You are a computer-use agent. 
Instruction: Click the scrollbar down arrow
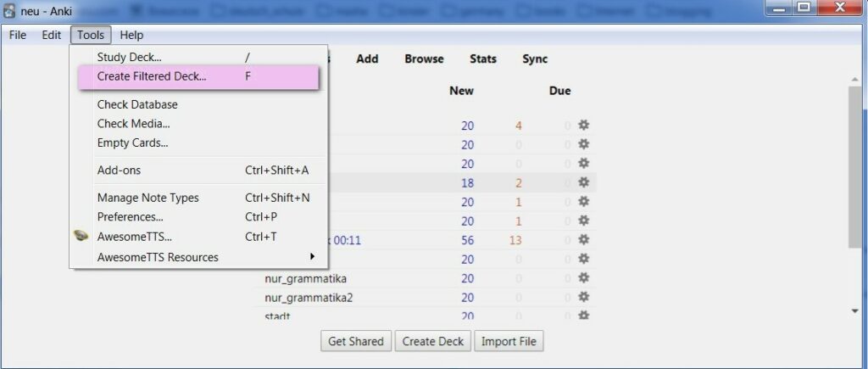coord(855,311)
